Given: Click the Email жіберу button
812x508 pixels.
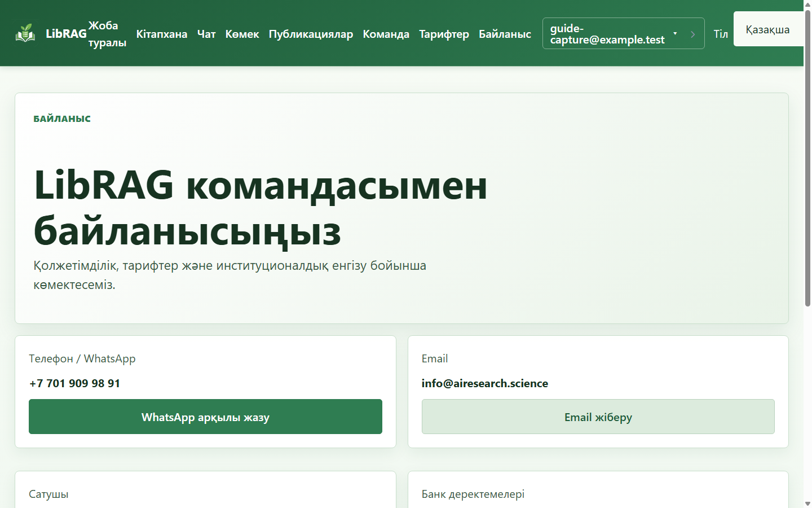Looking at the screenshot, I should coord(598,417).
